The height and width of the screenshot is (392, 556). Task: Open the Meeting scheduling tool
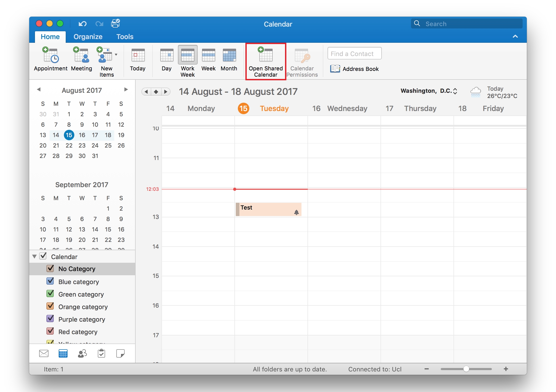coord(81,59)
